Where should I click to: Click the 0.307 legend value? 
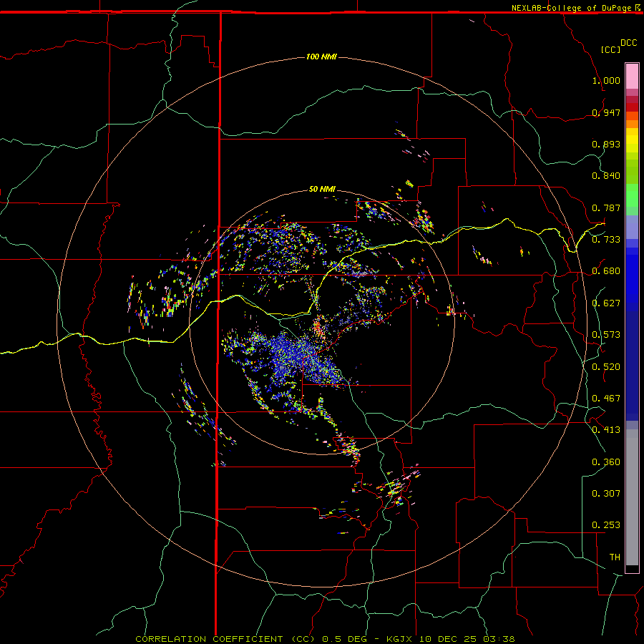(x=606, y=494)
